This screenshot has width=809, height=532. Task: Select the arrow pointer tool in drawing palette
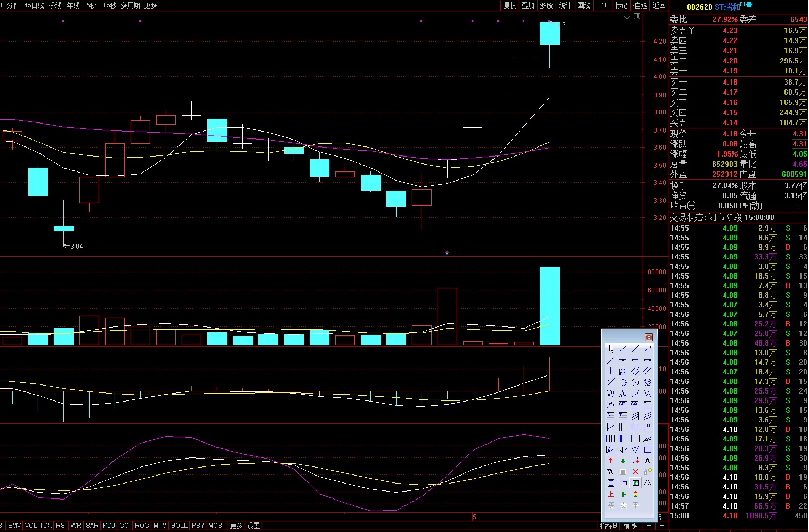click(x=611, y=348)
